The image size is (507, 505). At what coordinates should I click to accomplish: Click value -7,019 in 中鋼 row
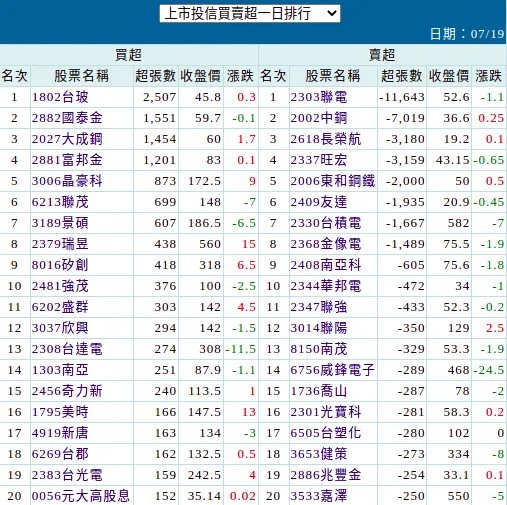(x=405, y=118)
